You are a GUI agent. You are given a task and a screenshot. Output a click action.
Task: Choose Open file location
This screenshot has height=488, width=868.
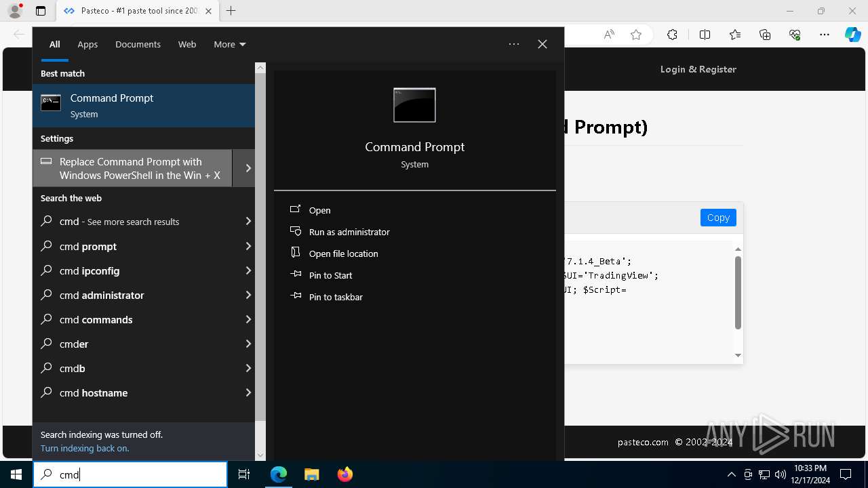[x=343, y=253]
